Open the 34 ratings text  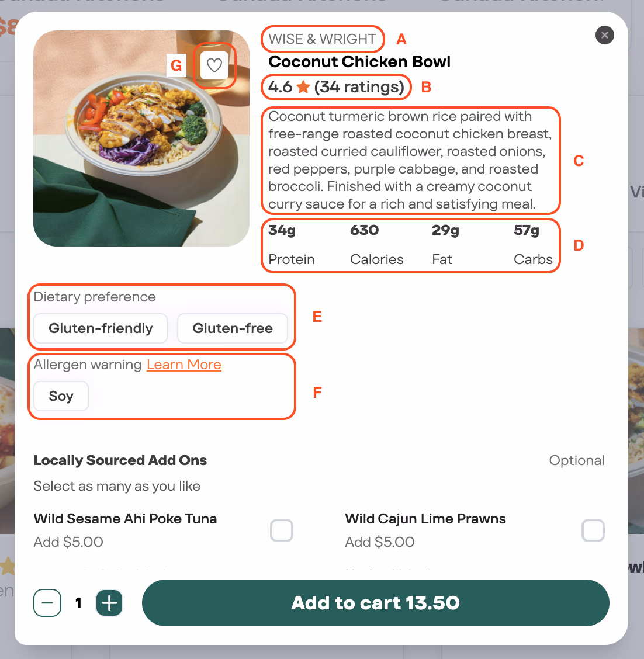359,87
